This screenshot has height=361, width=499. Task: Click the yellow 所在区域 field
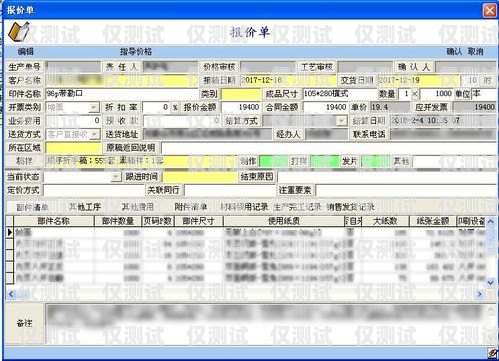tap(73, 148)
